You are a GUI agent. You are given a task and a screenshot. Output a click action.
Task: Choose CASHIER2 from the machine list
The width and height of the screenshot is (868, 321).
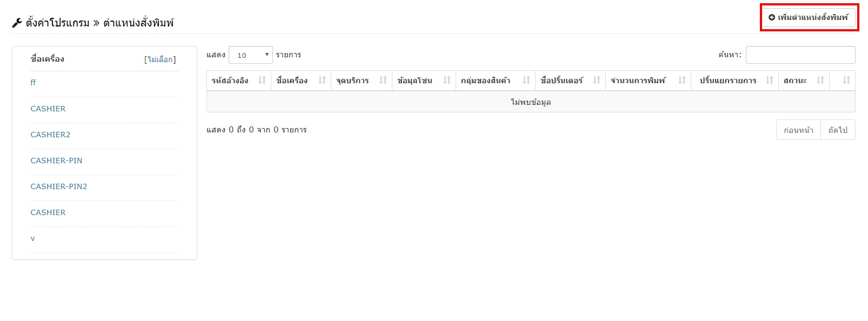[50, 135]
